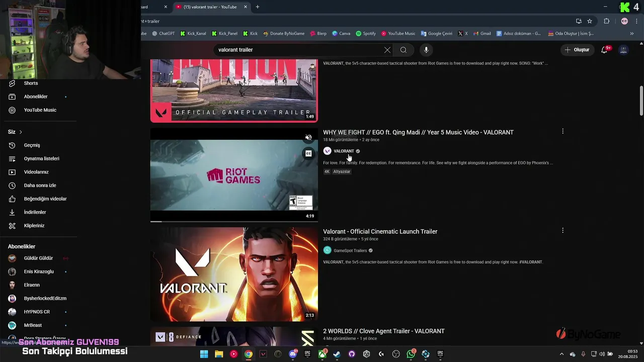Unmute the WHY WE FIGHT preview
Screen dimensions: 644x362
[x=308, y=137]
